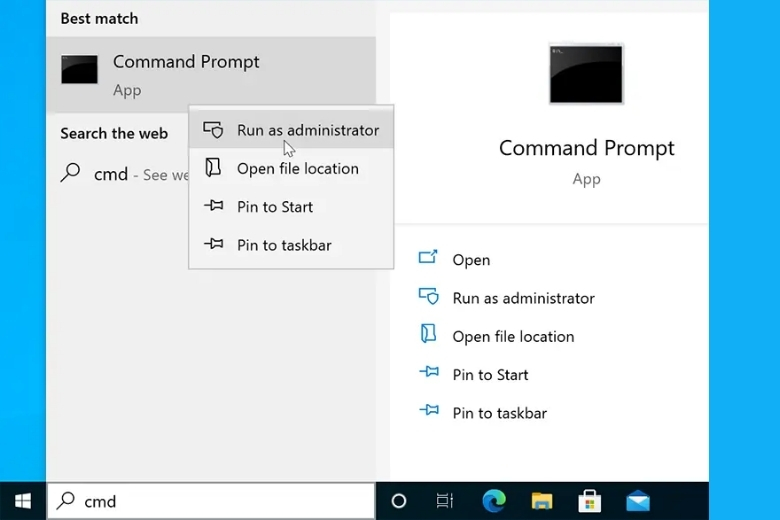Open Cortana circle icon in taskbar
The width and height of the screenshot is (780, 520).
[x=398, y=501]
